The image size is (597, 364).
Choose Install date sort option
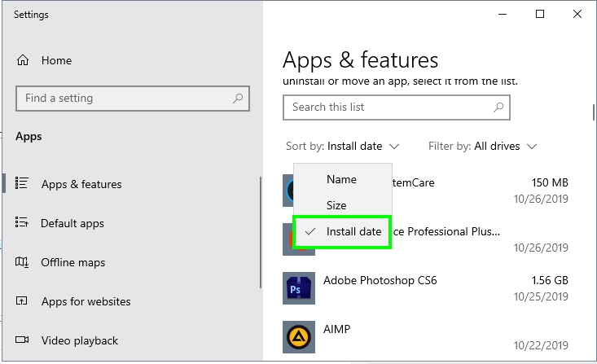pyautogui.click(x=353, y=232)
